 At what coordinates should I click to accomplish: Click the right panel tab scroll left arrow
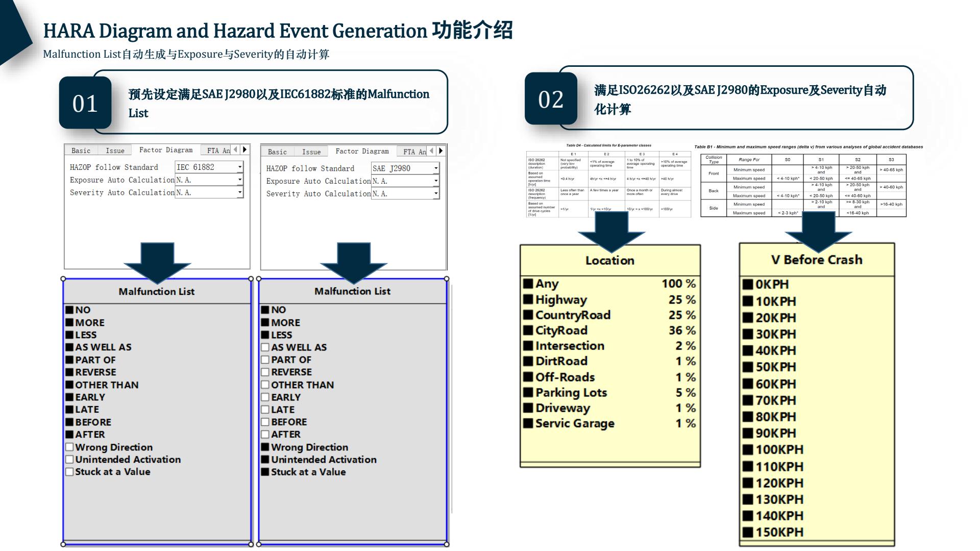(x=431, y=151)
